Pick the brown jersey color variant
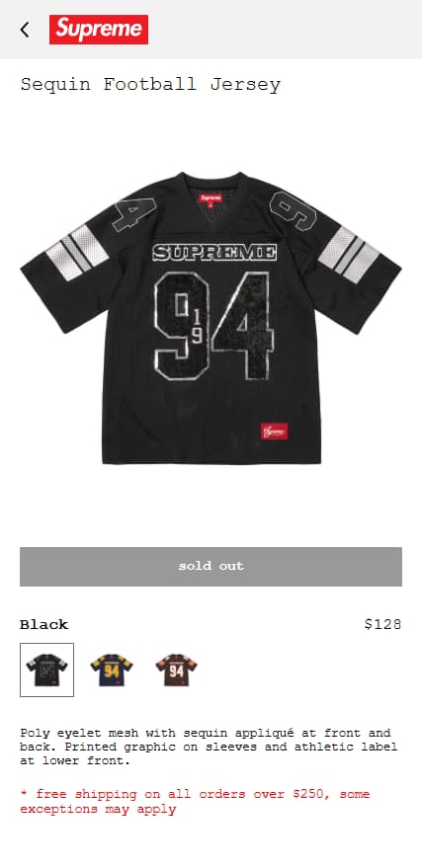422x868 pixels. pos(176,670)
